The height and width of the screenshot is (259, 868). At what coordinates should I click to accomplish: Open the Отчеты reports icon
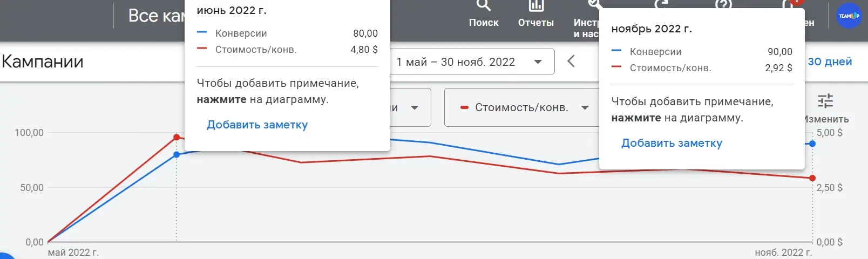click(x=535, y=6)
